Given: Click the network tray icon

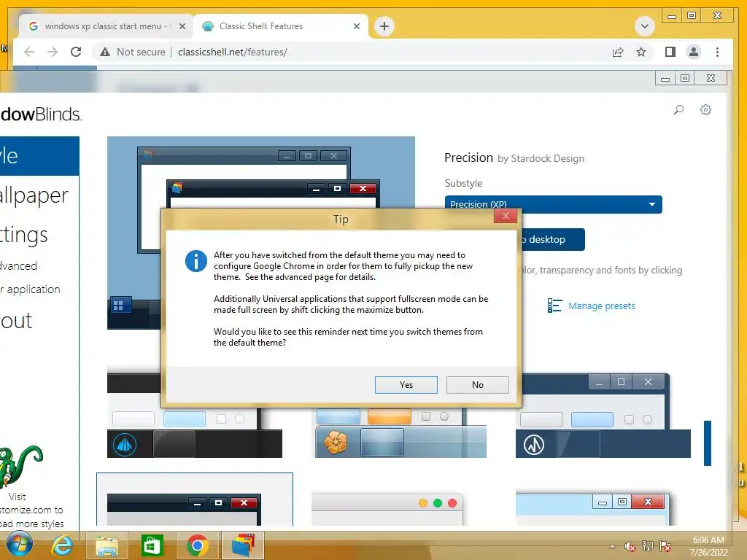Looking at the screenshot, I should coord(648,546).
